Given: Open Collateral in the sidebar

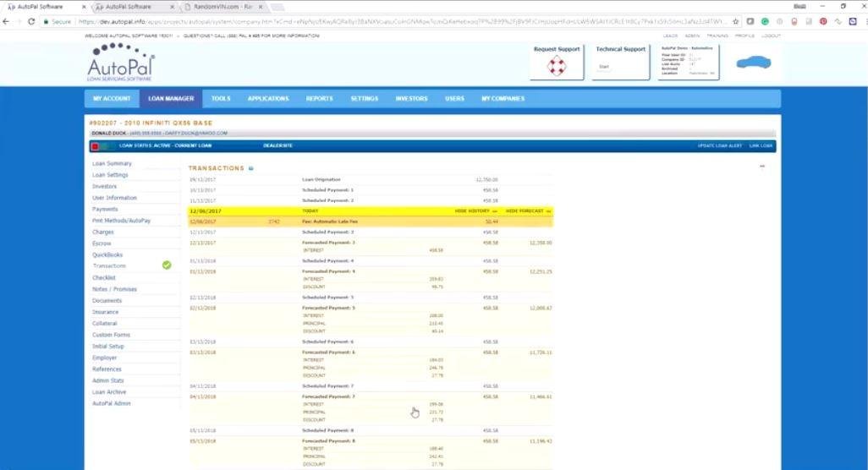Looking at the screenshot, I should [x=105, y=324].
